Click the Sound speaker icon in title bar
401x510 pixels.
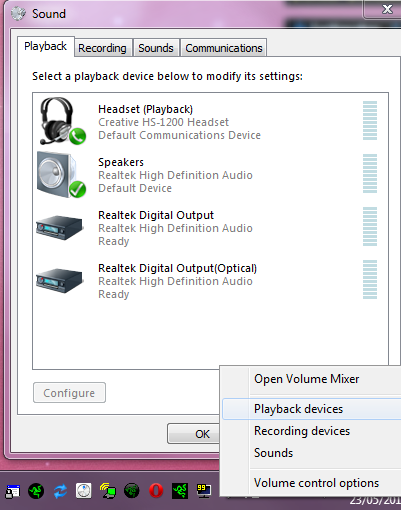pos(18,13)
